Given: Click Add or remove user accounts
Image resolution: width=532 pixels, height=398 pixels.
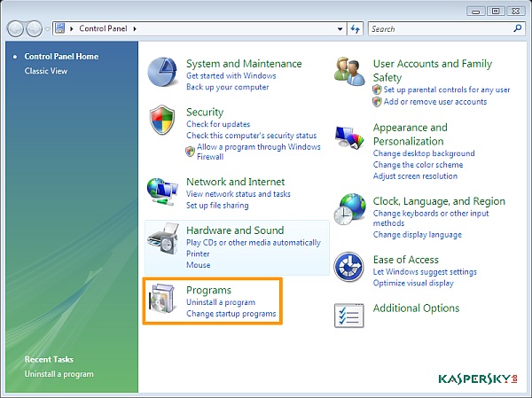Looking at the screenshot, I should tap(435, 101).
